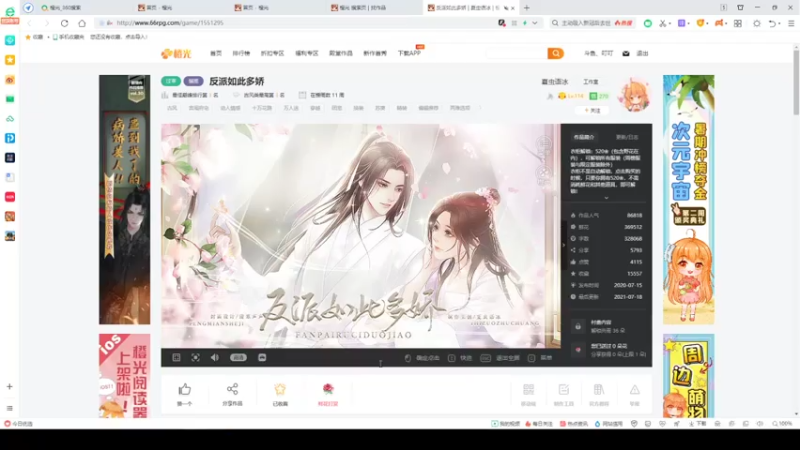Open the 下载APP navigation item

[x=409, y=54]
